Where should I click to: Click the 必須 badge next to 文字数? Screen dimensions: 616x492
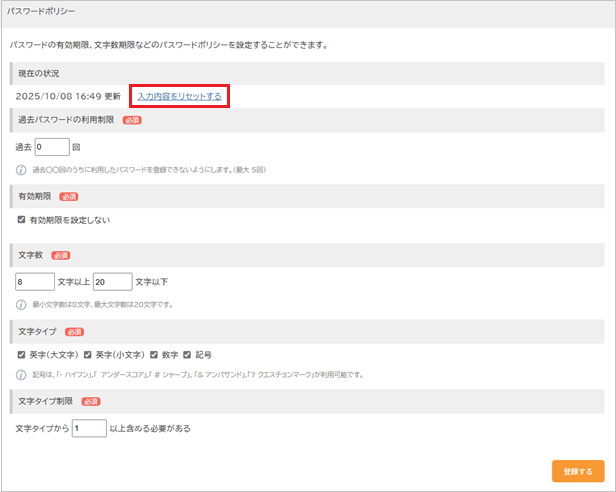(61, 255)
